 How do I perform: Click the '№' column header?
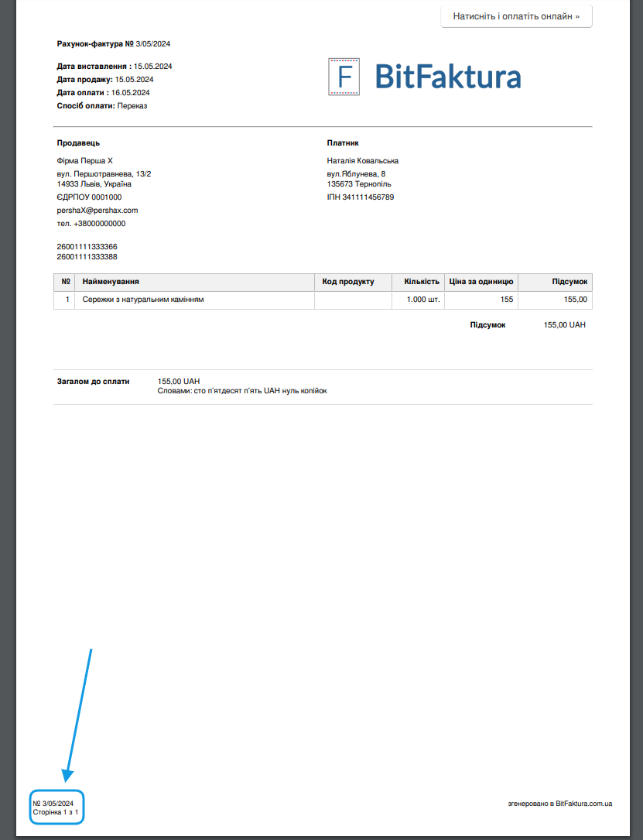pyautogui.click(x=66, y=281)
